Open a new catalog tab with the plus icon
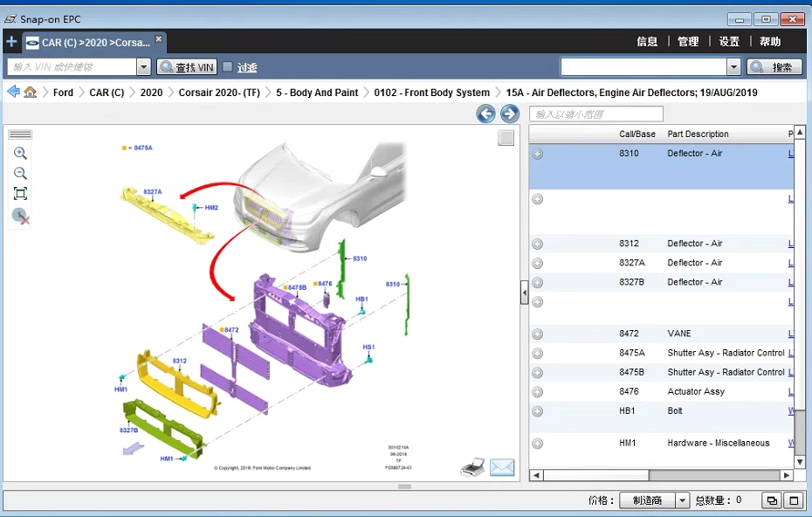 [11, 41]
